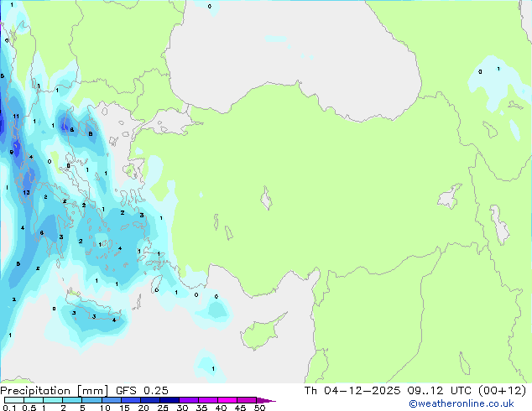Choose the 40–45 mm magenta legend swatch

tap(227, 400)
